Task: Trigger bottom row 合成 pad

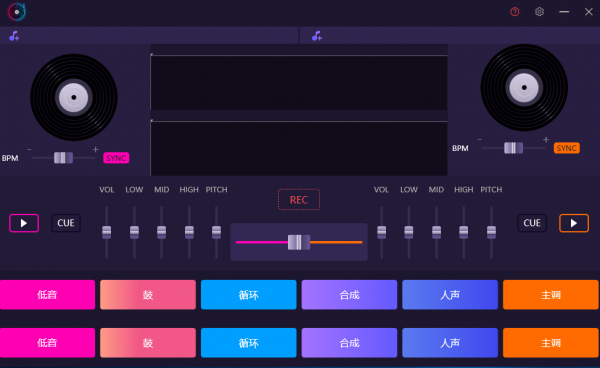Action: 349,343
